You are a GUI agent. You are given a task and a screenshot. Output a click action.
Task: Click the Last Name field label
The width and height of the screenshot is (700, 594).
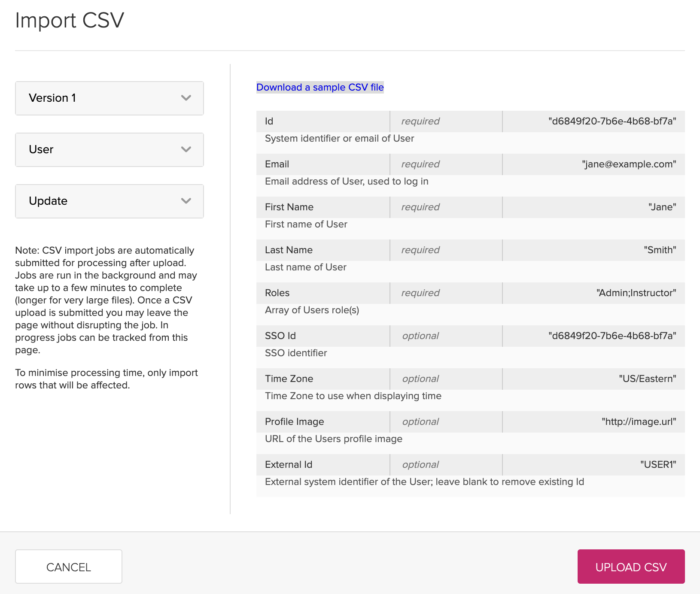point(289,250)
